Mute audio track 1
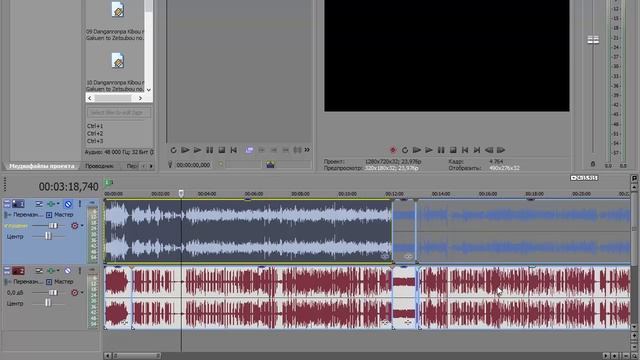This screenshot has height=360, width=640. [68, 204]
